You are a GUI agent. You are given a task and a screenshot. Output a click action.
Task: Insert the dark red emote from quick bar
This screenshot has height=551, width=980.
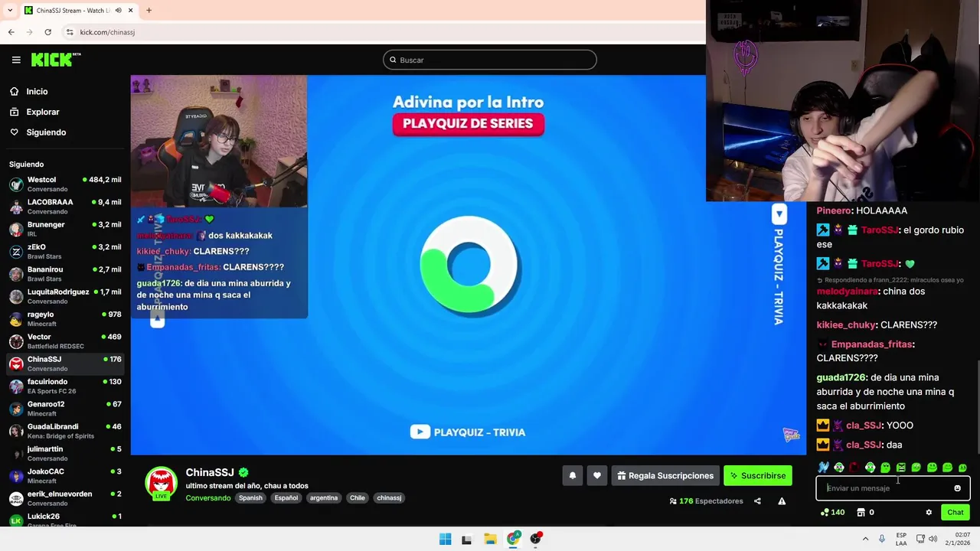[854, 468]
